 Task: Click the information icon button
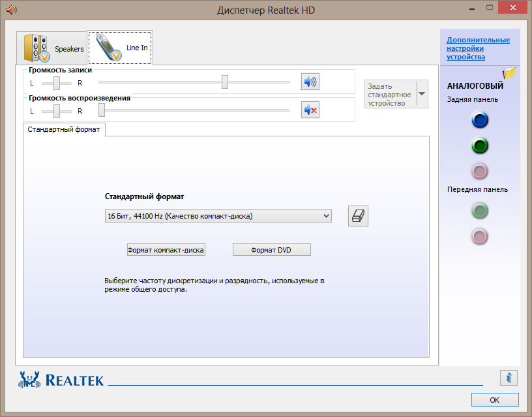(x=509, y=378)
